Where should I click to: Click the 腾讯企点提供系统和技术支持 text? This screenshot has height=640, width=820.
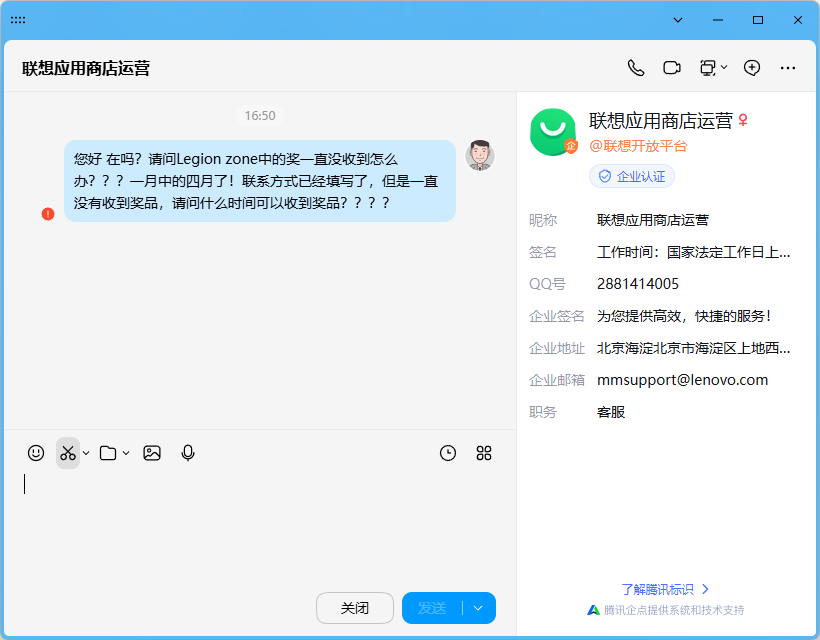coord(674,610)
